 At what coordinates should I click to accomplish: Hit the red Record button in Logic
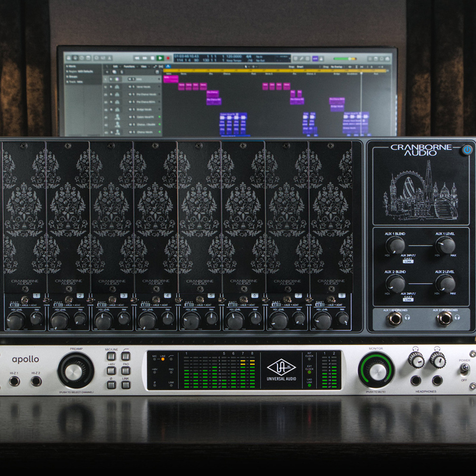[x=168, y=58]
